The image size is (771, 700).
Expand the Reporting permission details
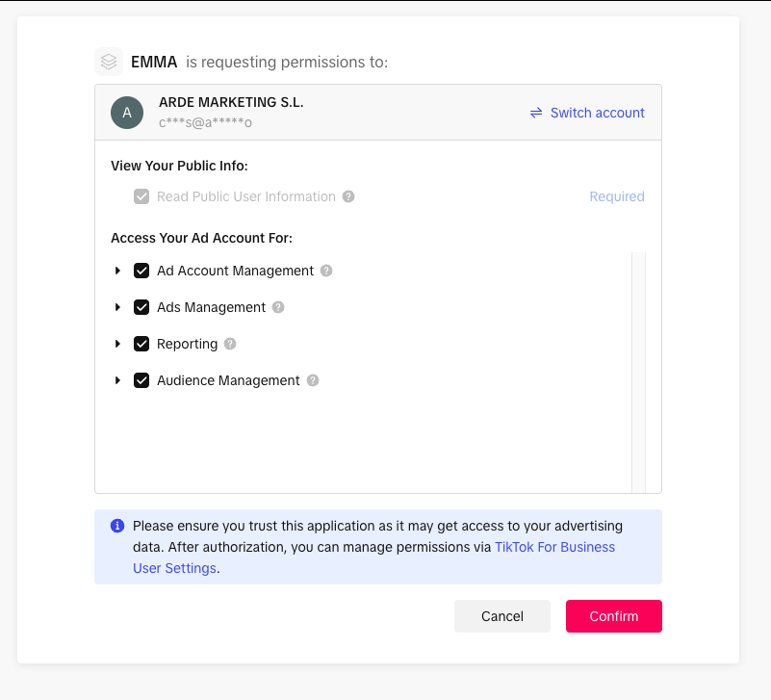pyautogui.click(x=117, y=344)
